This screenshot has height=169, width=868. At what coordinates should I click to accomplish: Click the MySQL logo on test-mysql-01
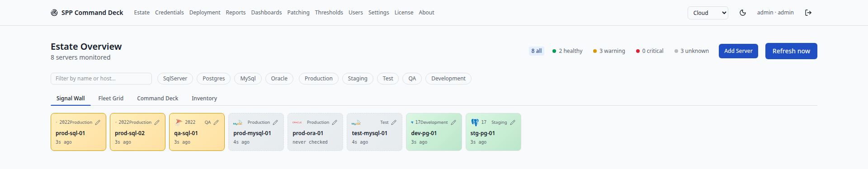[x=356, y=122]
